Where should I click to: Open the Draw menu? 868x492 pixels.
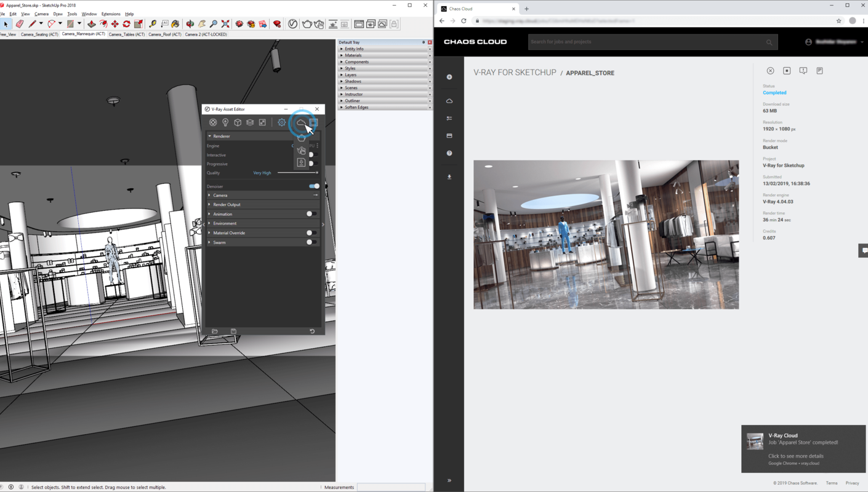click(x=58, y=14)
